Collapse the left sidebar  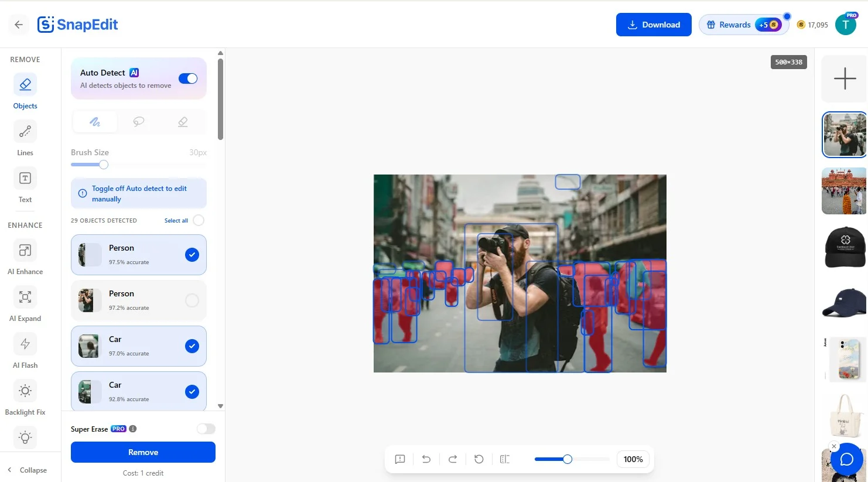pos(28,470)
